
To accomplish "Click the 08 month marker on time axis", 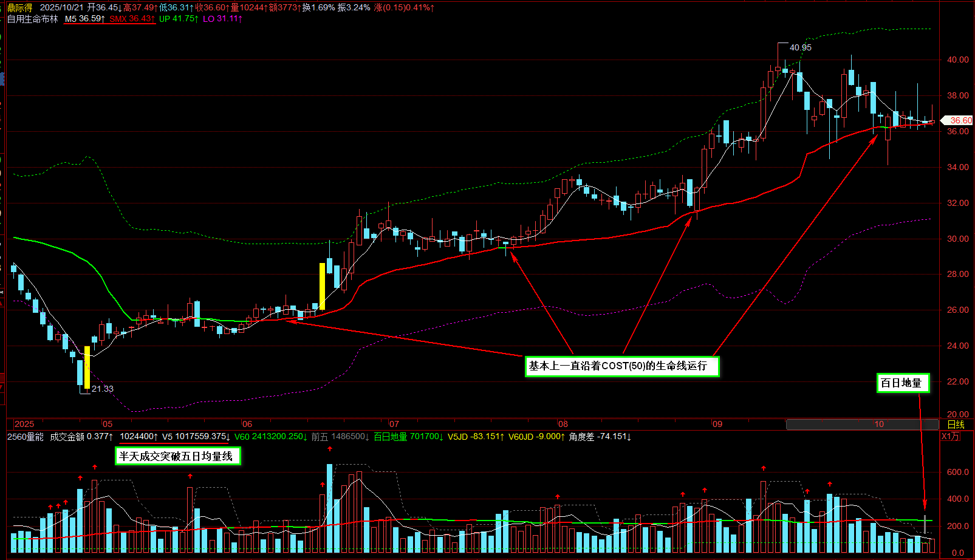I will click(563, 425).
